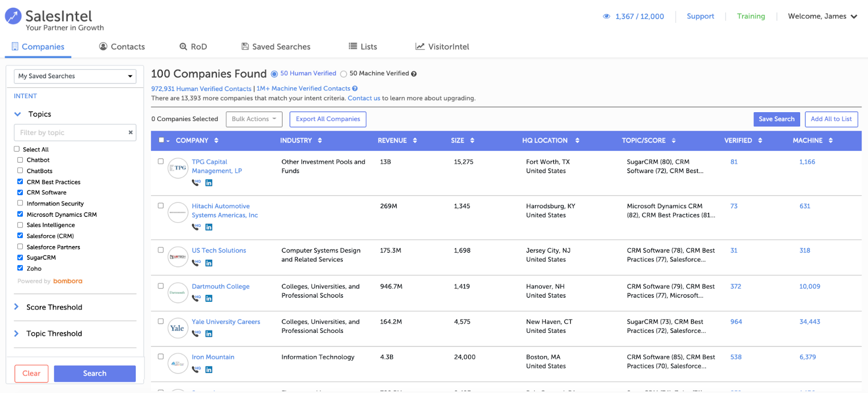Click the TPG company logo thumbnail
The width and height of the screenshot is (868, 393).
[x=178, y=168]
